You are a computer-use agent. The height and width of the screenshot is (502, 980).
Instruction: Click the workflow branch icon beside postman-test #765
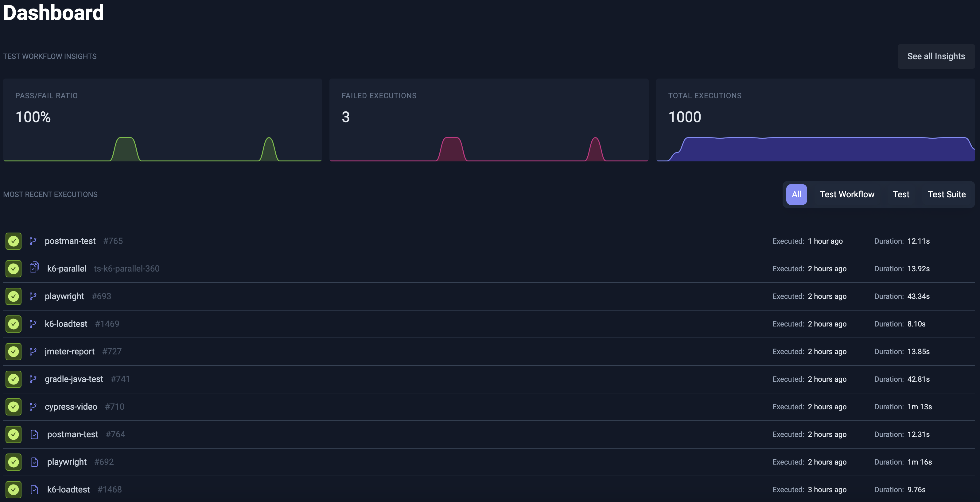[x=33, y=241]
